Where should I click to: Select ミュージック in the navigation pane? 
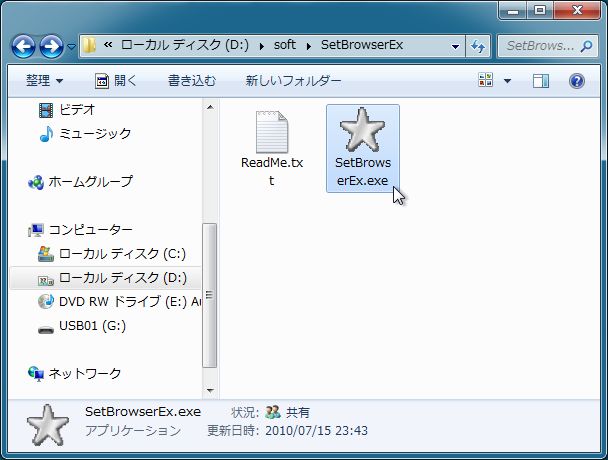click(95, 134)
